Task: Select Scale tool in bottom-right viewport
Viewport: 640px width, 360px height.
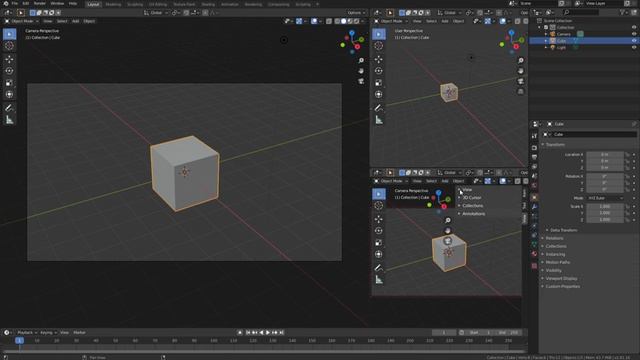Action: click(x=379, y=243)
